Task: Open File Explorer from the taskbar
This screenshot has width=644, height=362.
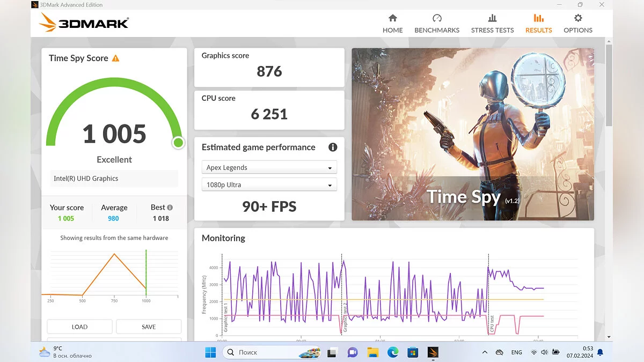Action: coord(372,352)
